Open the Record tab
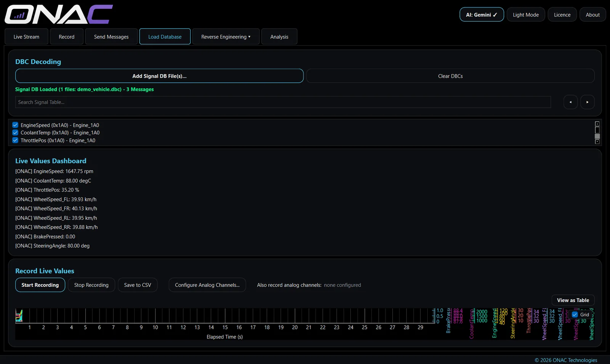The width and height of the screenshot is (610, 364). point(66,37)
